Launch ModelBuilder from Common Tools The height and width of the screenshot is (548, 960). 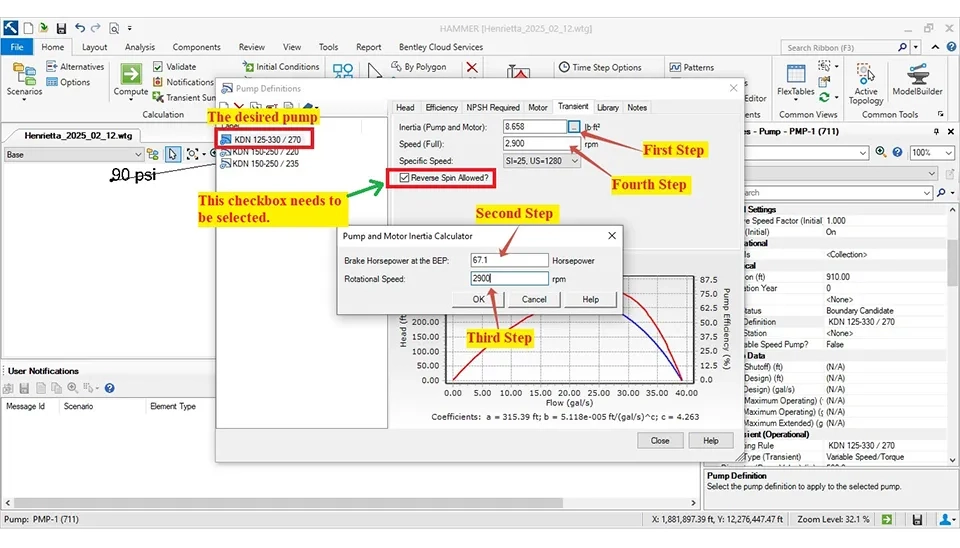(917, 80)
